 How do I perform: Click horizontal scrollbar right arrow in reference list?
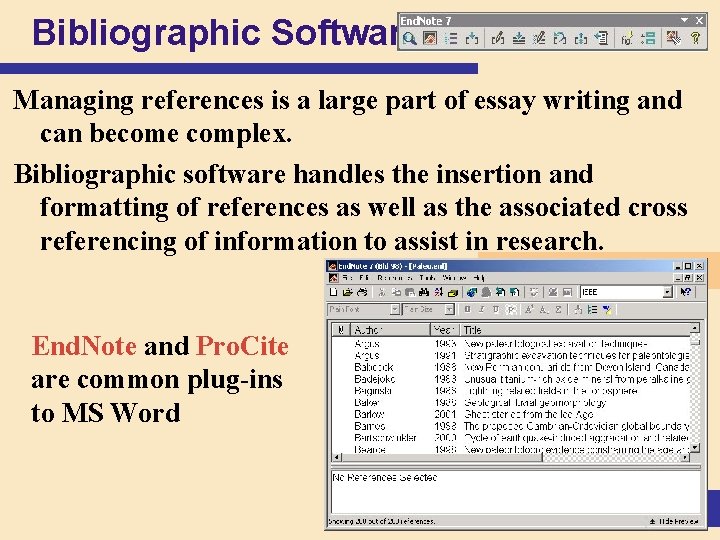click(686, 457)
